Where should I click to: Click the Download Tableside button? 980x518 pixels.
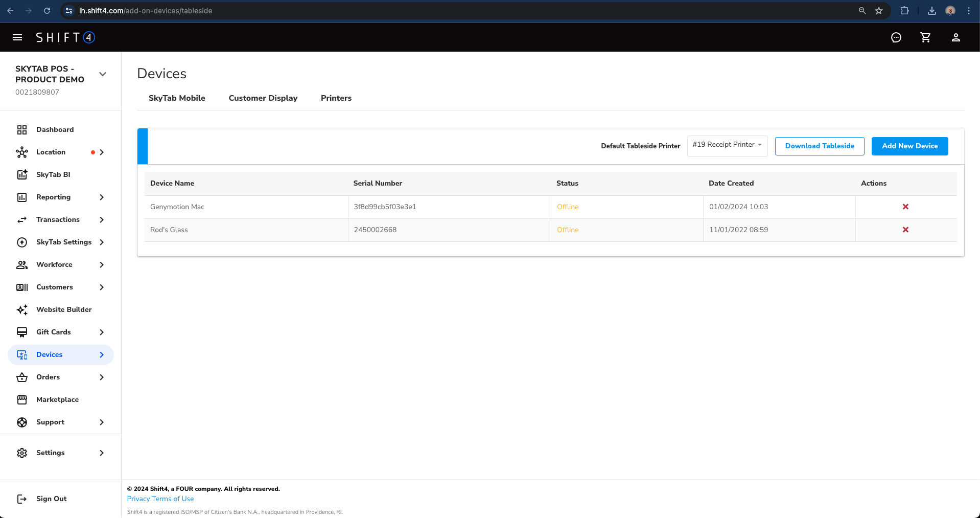(819, 146)
